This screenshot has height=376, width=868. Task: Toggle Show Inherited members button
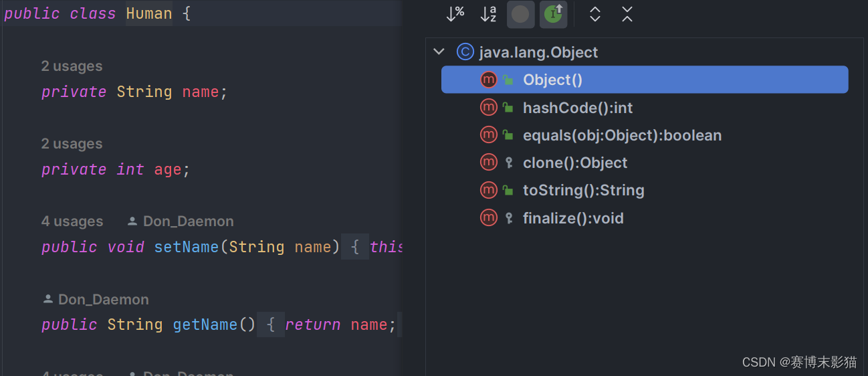tap(553, 14)
